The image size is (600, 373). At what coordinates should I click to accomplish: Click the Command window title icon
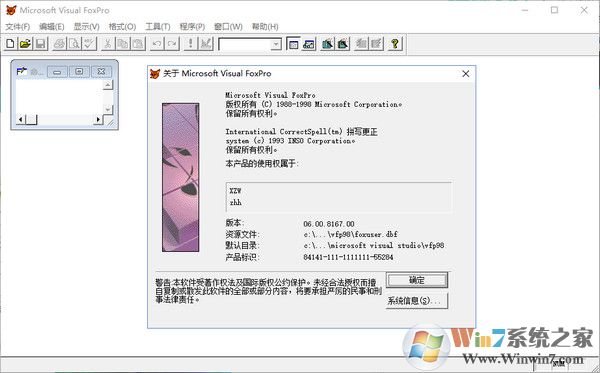pos(21,72)
